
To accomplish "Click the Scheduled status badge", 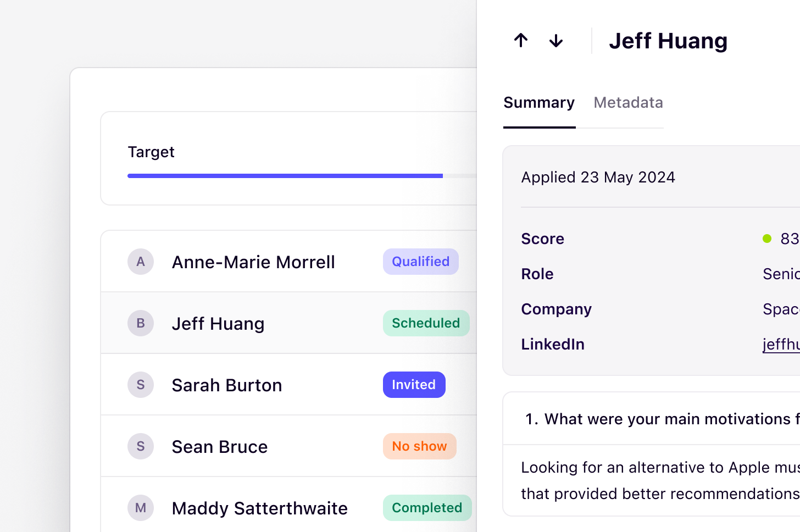I will click(426, 323).
